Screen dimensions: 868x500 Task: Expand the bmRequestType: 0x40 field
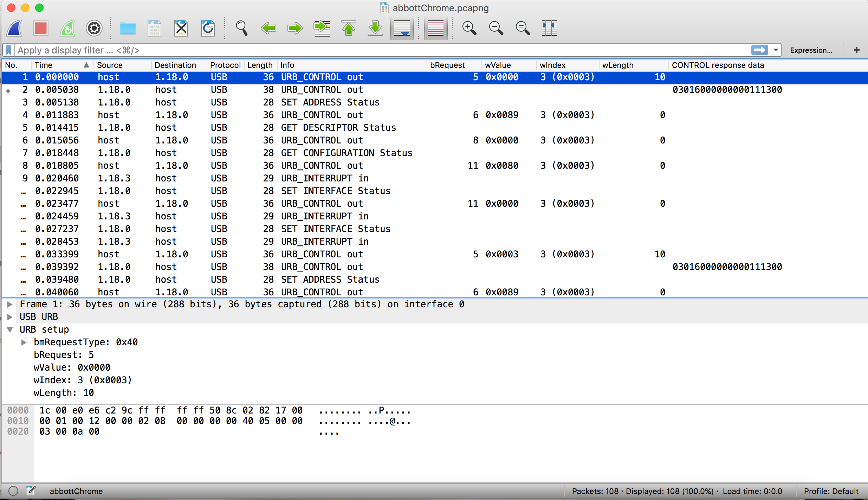24,342
